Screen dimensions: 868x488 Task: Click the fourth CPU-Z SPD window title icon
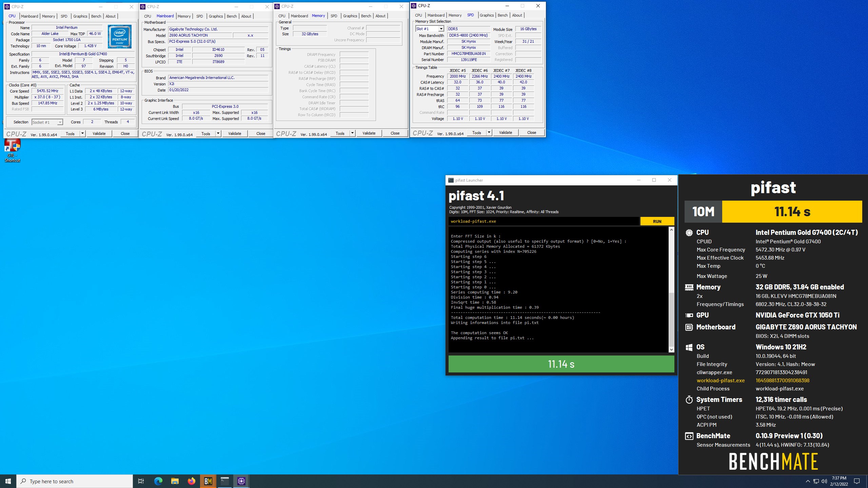tap(414, 6)
